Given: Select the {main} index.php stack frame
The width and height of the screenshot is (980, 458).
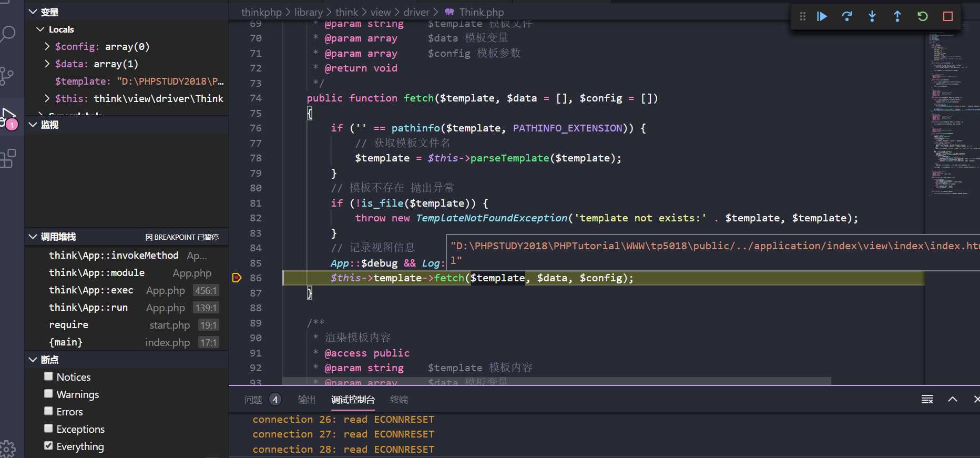Looking at the screenshot, I should [x=127, y=342].
